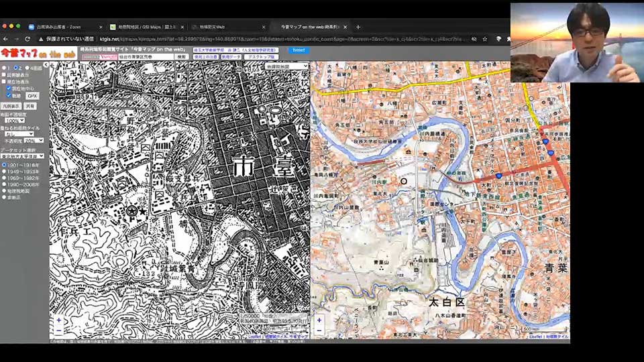Toggle the first checkbox below the layout radios
The image size is (644, 362).
4,75
